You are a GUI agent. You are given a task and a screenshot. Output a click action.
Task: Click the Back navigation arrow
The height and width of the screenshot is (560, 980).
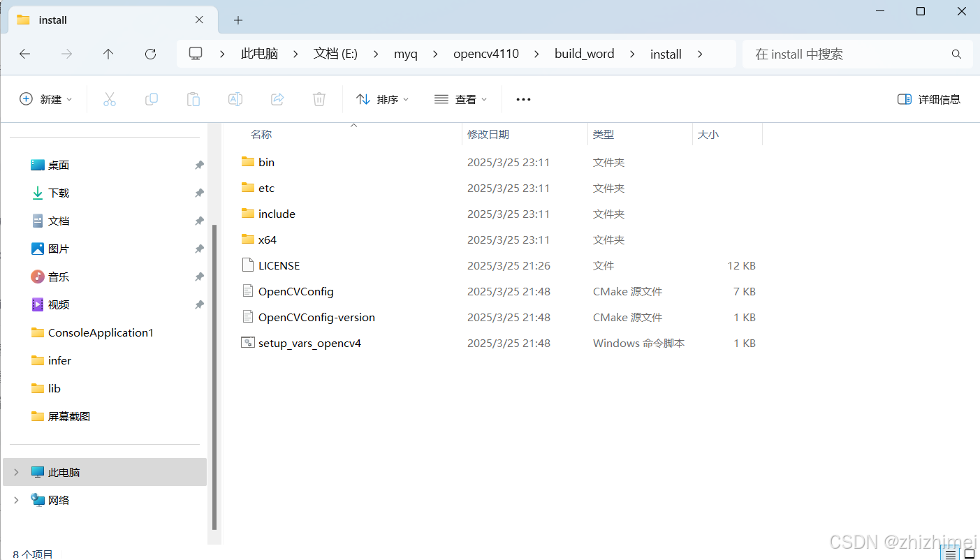coord(24,54)
